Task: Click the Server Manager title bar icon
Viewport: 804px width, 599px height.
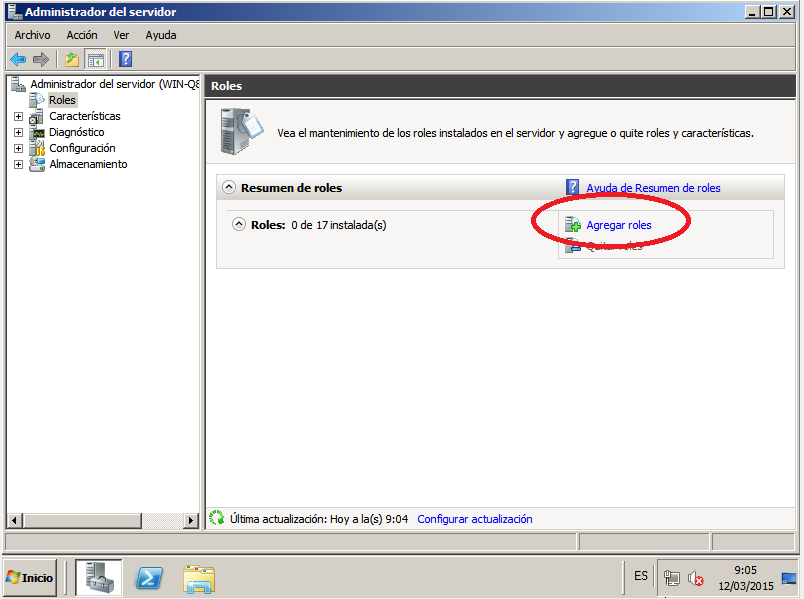Action: click(15, 11)
